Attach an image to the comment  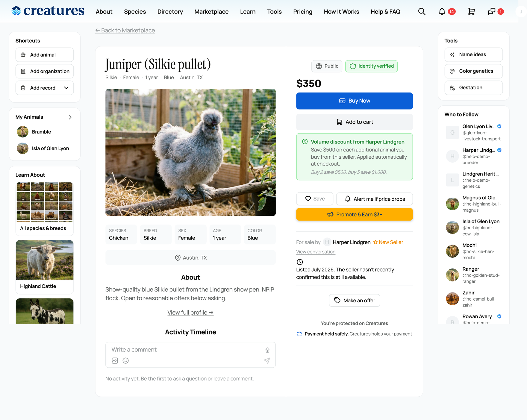pyautogui.click(x=115, y=360)
